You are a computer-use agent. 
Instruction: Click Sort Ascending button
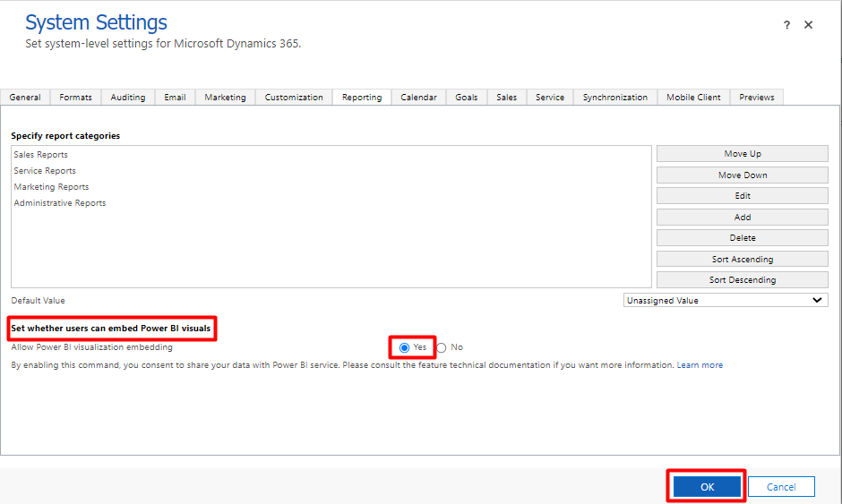(x=742, y=259)
